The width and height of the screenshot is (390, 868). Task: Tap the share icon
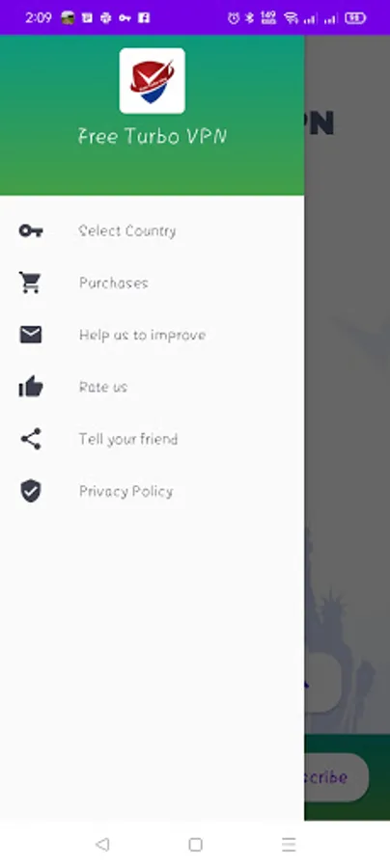(31, 439)
